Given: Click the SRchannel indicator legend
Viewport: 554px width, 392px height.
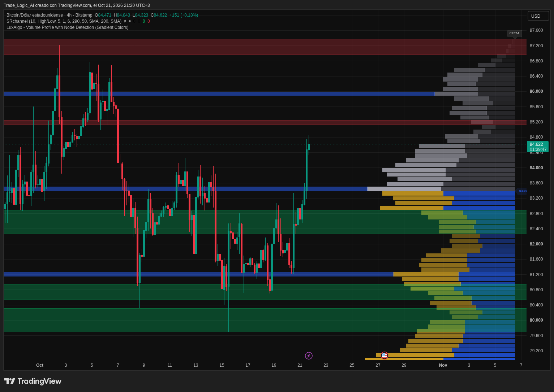Looking at the screenshot, I should coord(64,21).
